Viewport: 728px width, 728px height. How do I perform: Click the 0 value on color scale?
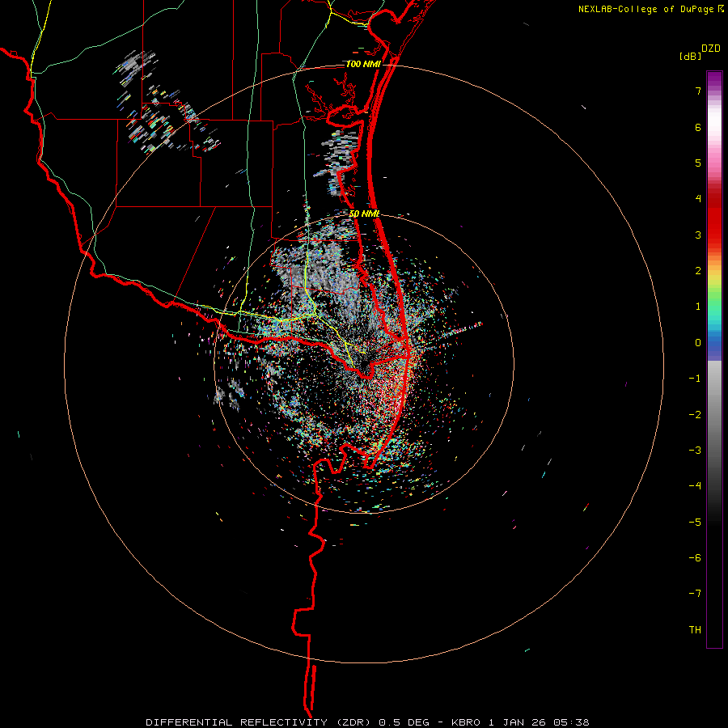tap(698, 343)
